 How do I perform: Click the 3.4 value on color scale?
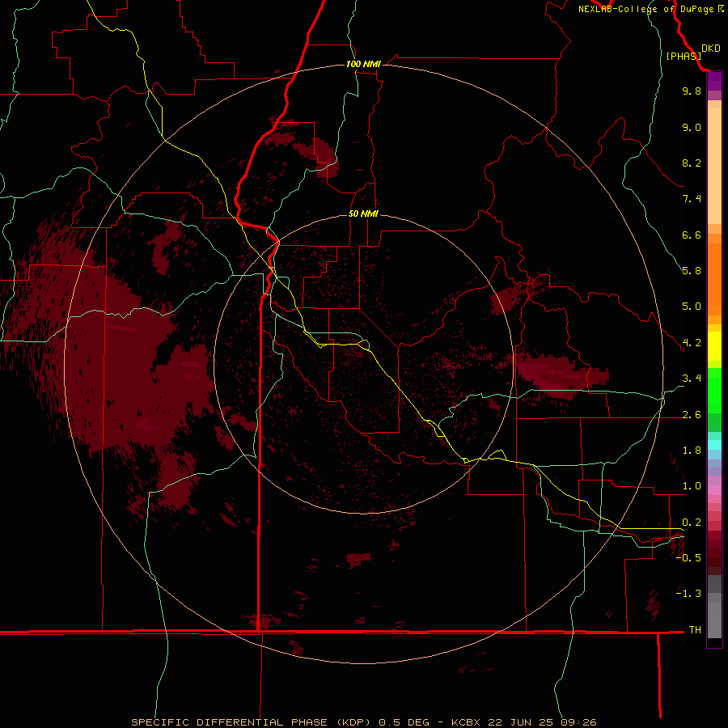(692, 379)
